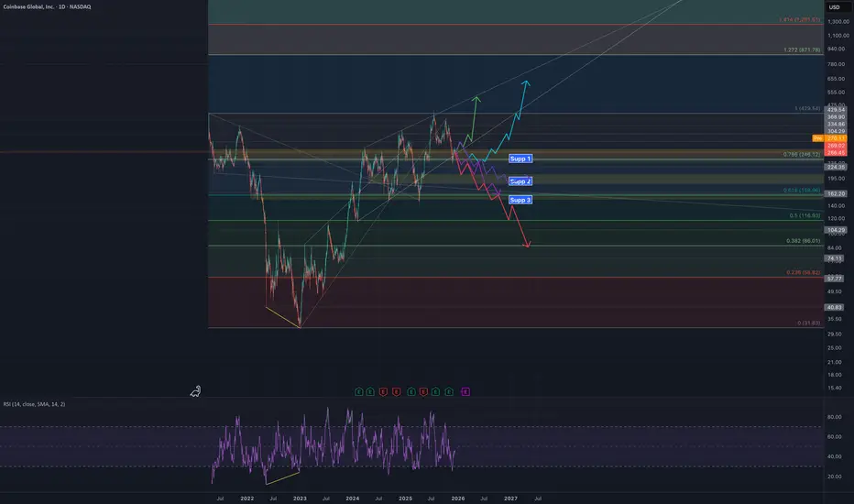Viewport: 854px width, 504px height.
Task: Click the 74.11 price axis label
Action: point(835,258)
